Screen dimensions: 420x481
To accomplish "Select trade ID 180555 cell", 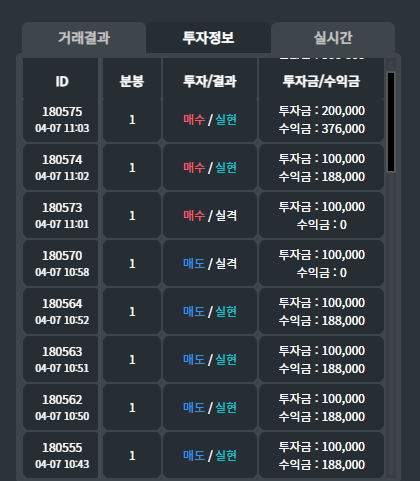I will coord(61,456).
